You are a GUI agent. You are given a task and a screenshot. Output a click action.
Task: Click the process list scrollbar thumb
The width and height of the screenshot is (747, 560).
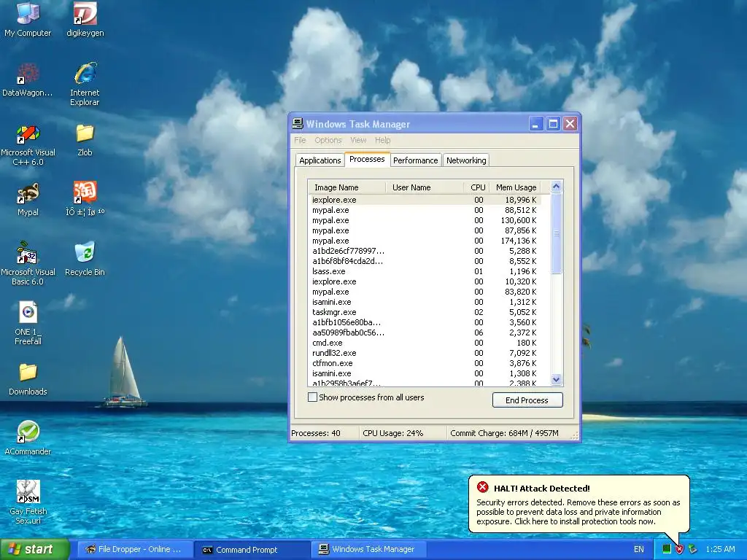556,233
